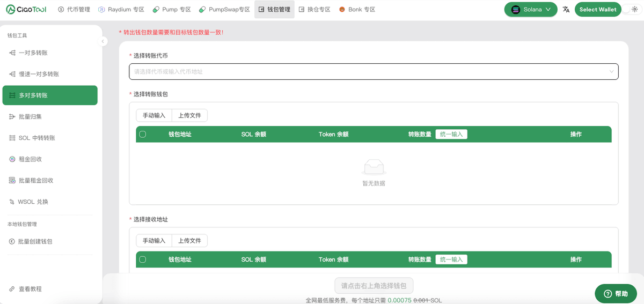Click the WSOL 兑换 sidebar icon
The image size is (644, 304).
click(x=12, y=202)
